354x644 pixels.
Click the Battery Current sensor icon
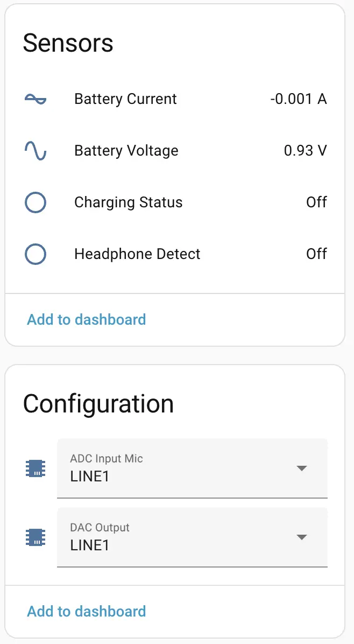(x=36, y=99)
